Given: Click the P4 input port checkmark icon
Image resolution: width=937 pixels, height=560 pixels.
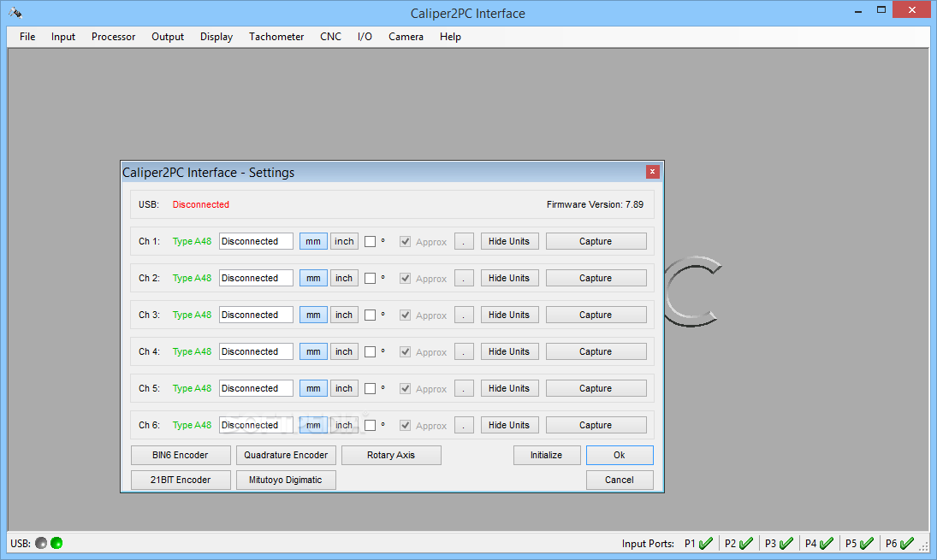Looking at the screenshot, I should point(827,543).
